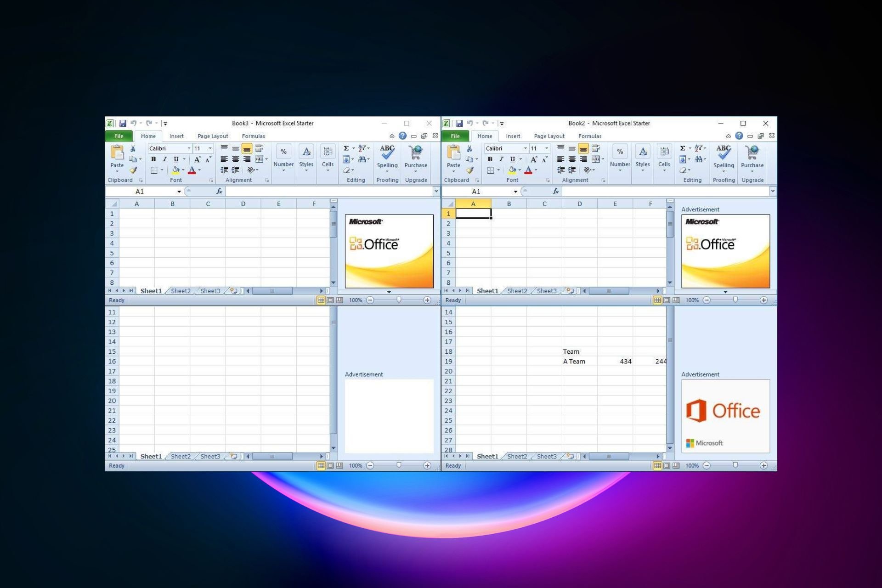Image resolution: width=882 pixels, height=588 pixels.
Task: Click Find & Select binoculars in Book2
Action: tap(698, 159)
